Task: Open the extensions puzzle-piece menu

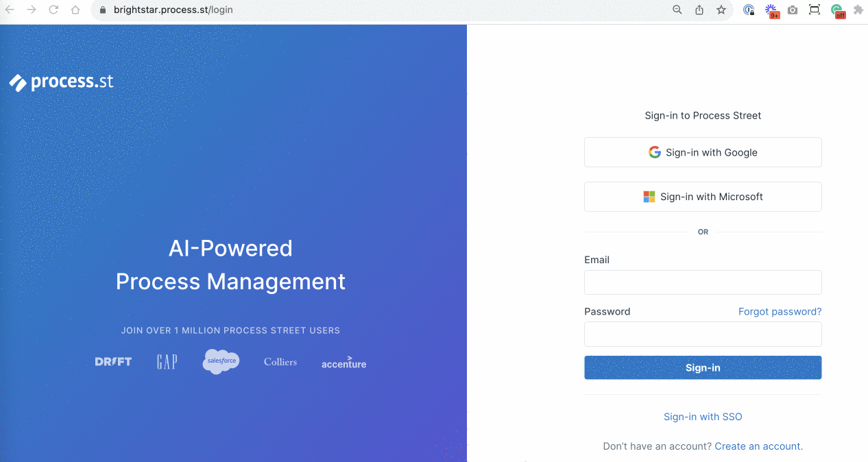Action: pyautogui.click(x=858, y=10)
